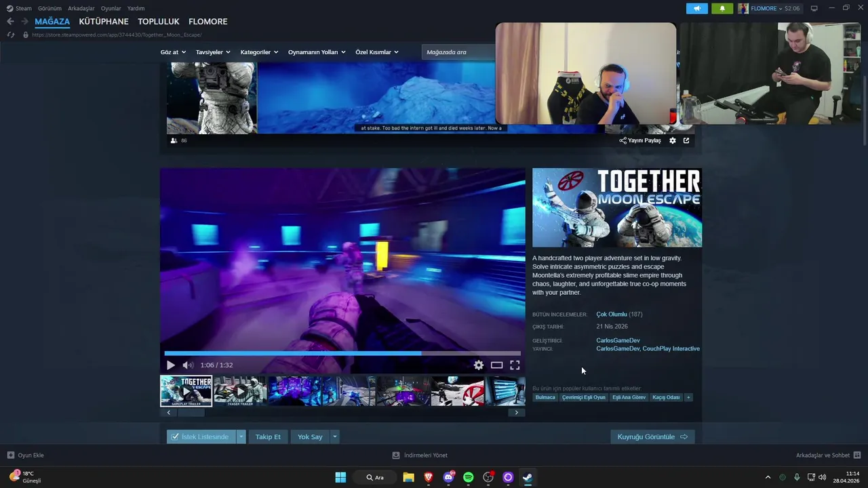Expand Oynamanın Yolları dropdown

317,52
